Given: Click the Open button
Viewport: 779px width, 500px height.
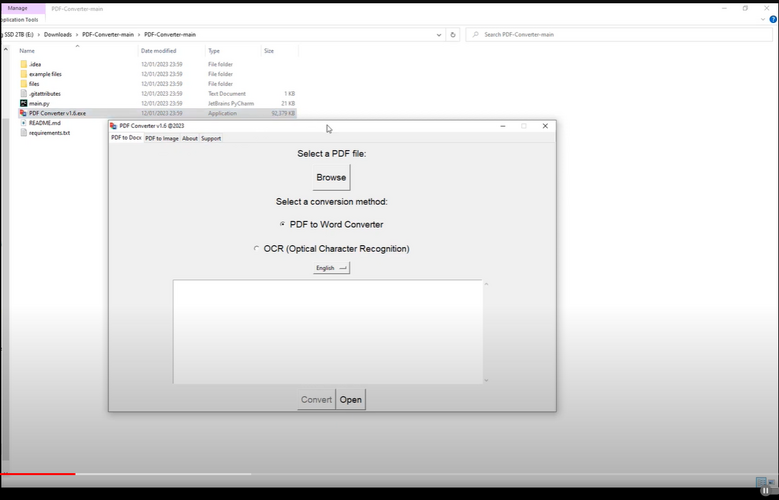Looking at the screenshot, I should 351,400.
